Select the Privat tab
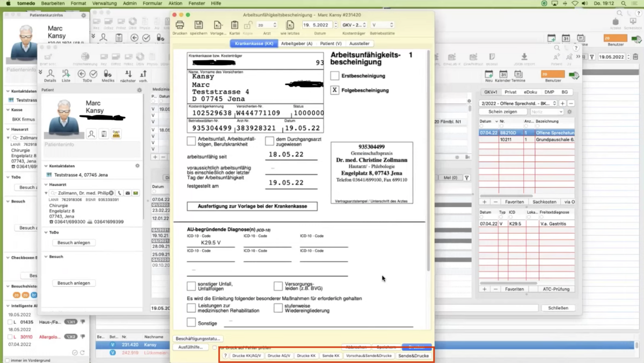Screen dimensions: 644x363 click(510, 92)
